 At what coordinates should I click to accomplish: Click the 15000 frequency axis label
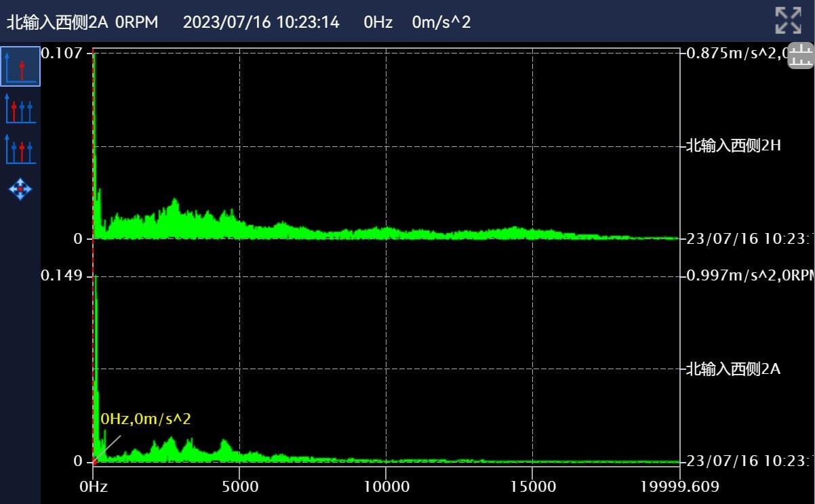[532, 486]
